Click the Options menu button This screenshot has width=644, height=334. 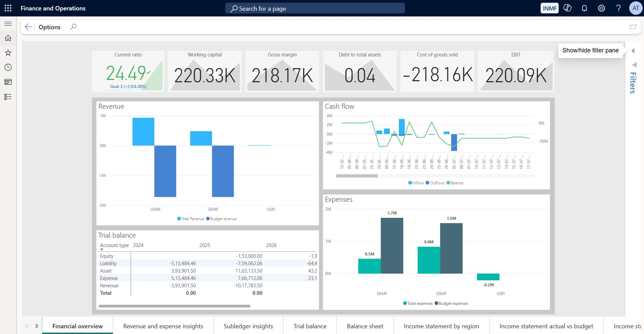coord(49,27)
